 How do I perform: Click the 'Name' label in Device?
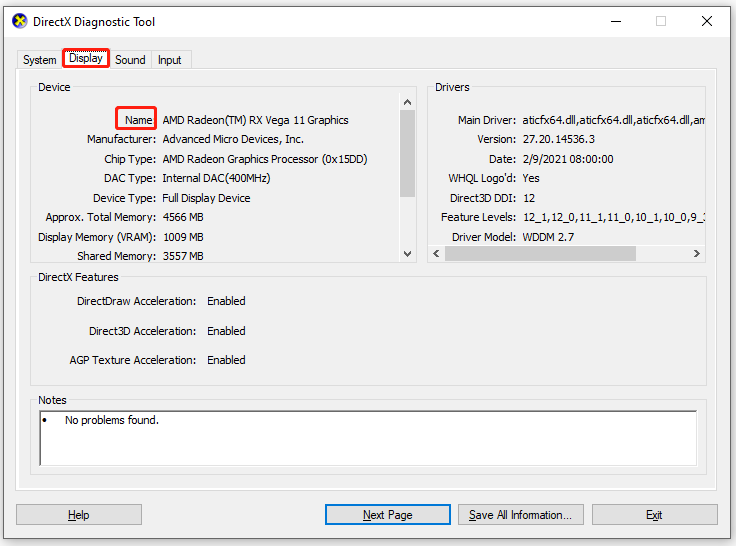pyautogui.click(x=138, y=120)
